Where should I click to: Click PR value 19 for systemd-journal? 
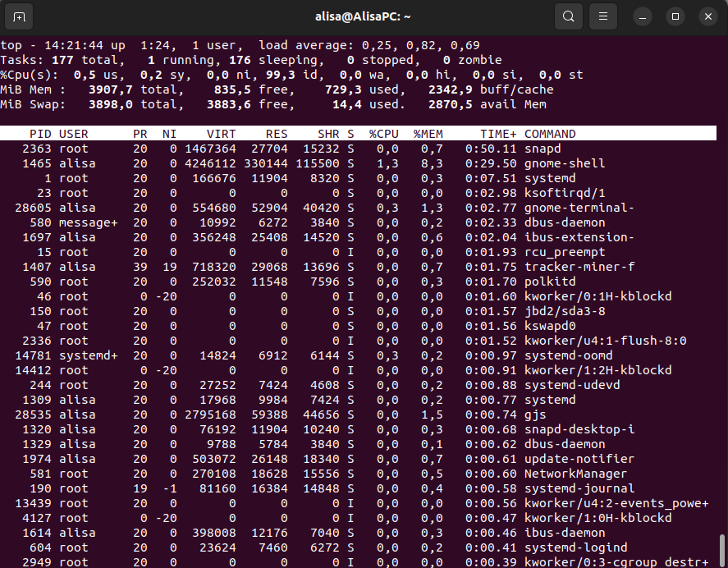coord(140,488)
